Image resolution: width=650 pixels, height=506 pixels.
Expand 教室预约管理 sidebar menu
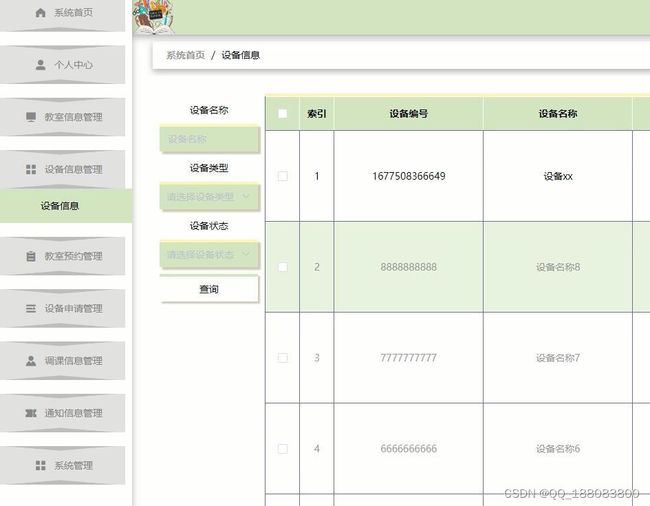pyautogui.click(x=62, y=256)
